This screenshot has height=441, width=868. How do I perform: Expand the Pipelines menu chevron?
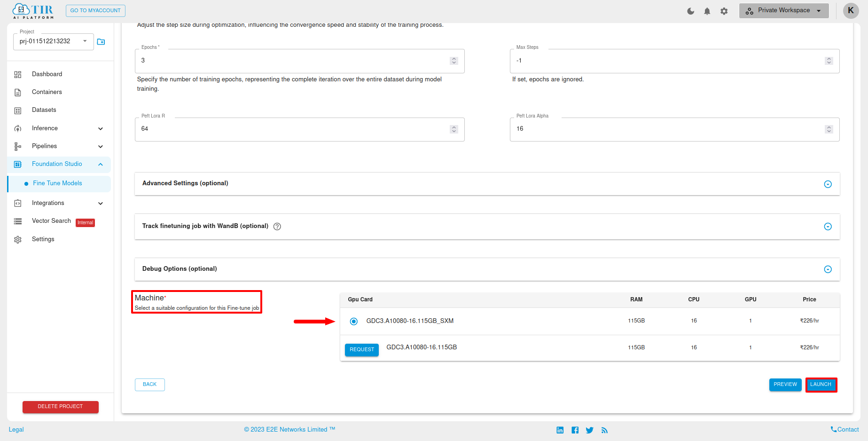point(101,146)
